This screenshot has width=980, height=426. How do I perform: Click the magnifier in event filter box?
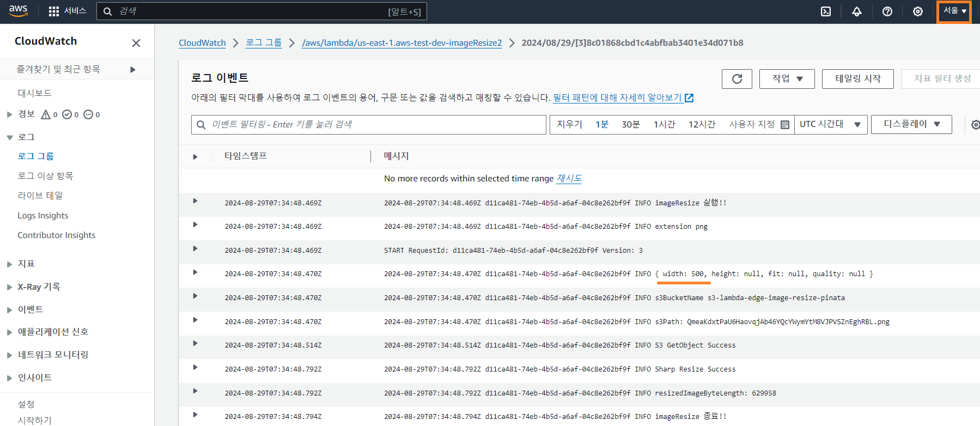[201, 125]
